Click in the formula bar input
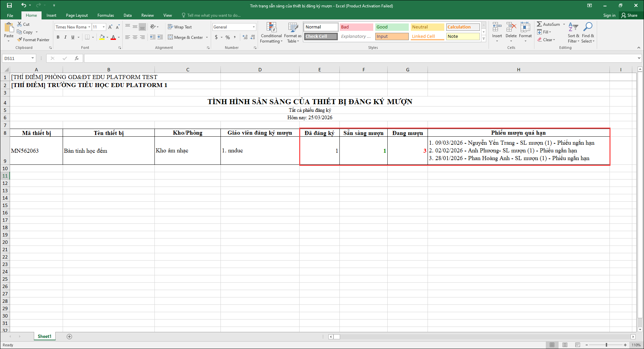 pos(360,58)
